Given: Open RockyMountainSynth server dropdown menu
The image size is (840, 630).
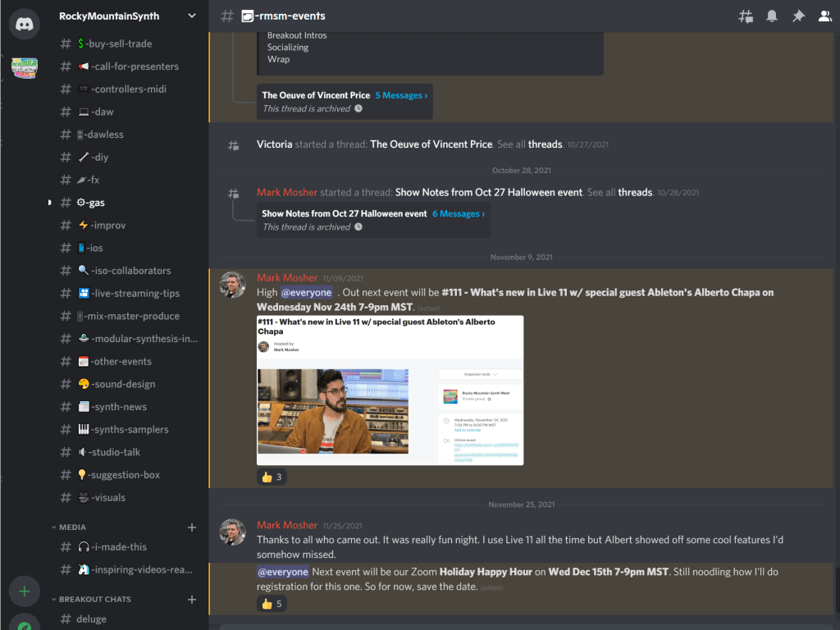Looking at the screenshot, I should click(192, 16).
